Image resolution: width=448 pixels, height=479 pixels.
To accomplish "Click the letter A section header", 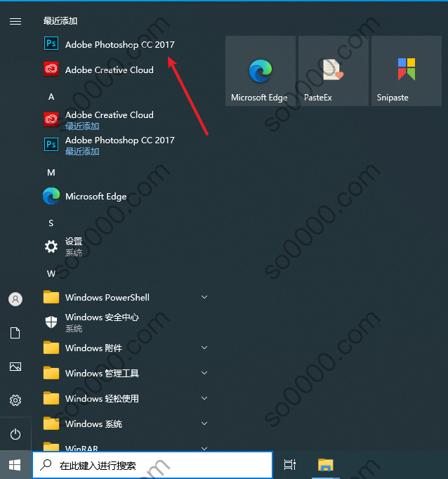I will (51, 97).
